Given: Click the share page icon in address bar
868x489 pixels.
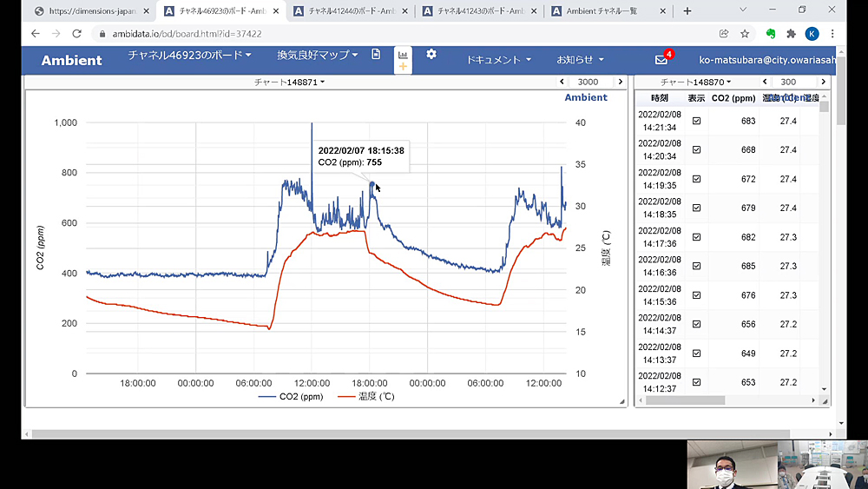Looking at the screenshot, I should pos(724,34).
